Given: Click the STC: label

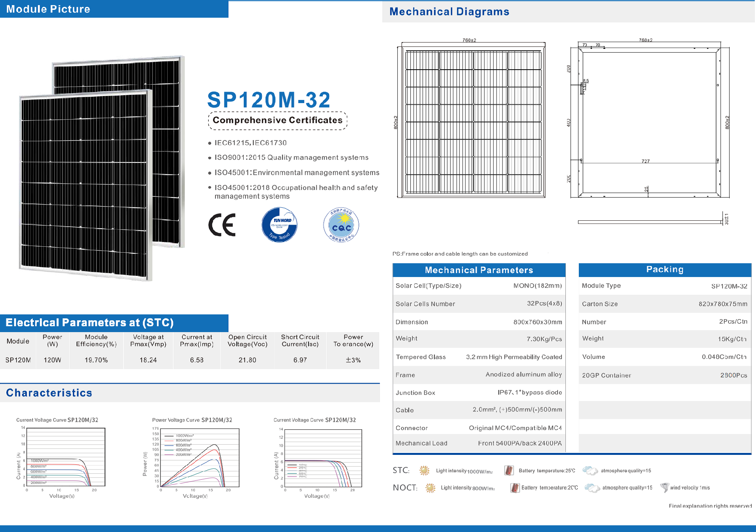Looking at the screenshot, I should [401, 470].
